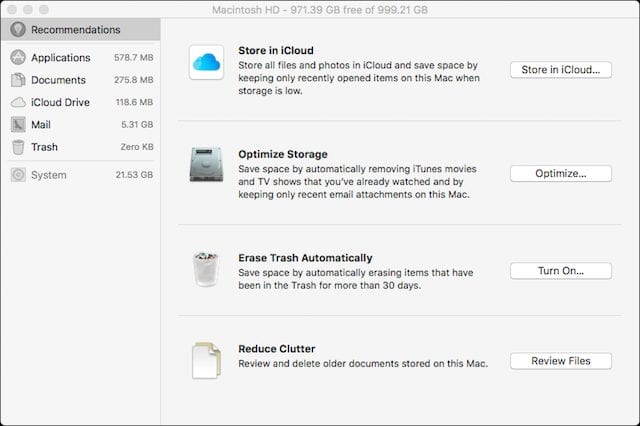Click the full trash bin Erase Trash icon

[206, 268]
